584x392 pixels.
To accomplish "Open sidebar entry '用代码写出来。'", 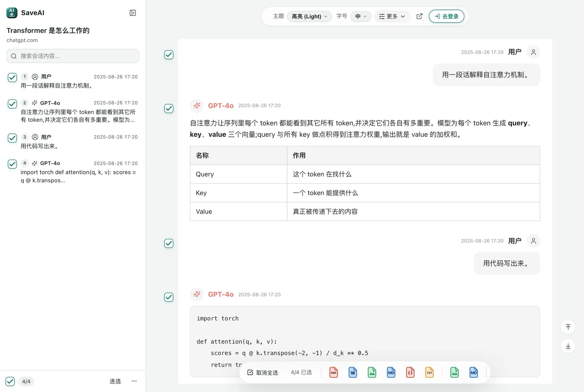I will coord(73,141).
